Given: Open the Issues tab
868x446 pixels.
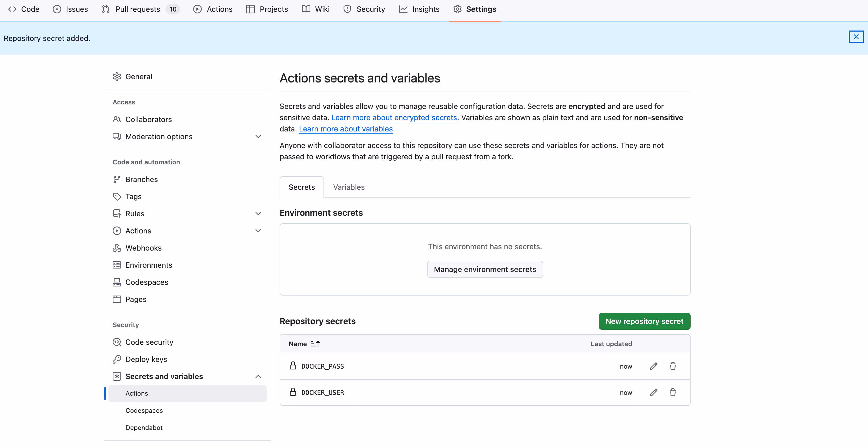Looking at the screenshot, I should [x=70, y=9].
